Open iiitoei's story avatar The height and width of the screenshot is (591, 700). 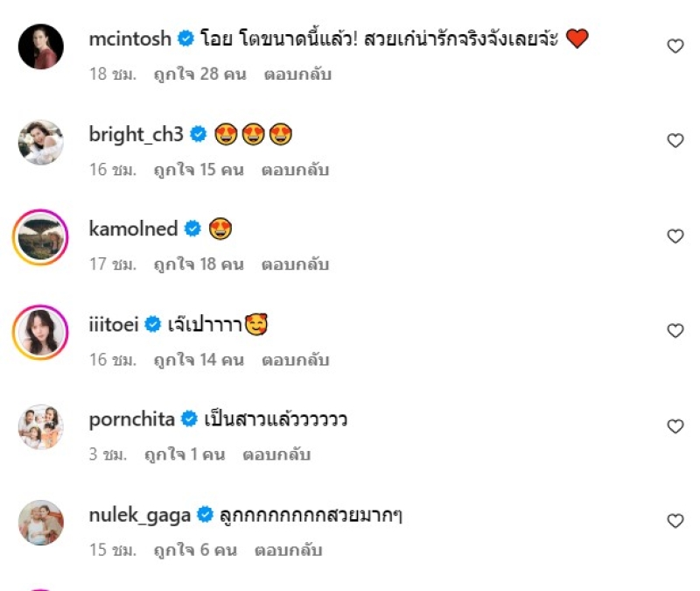(x=41, y=332)
